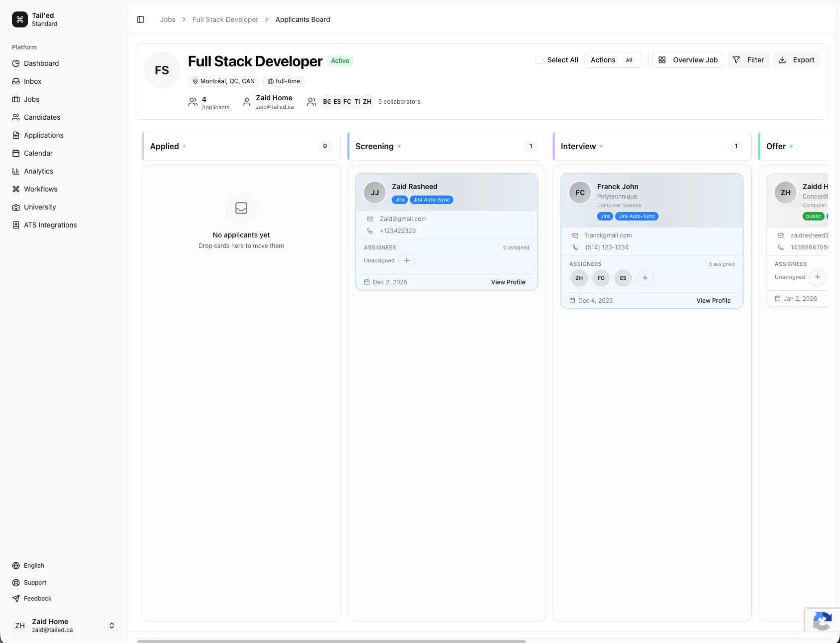The height and width of the screenshot is (643, 840).
Task: Toggle the sidebar panel icon
Action: [x=141, y=19]
